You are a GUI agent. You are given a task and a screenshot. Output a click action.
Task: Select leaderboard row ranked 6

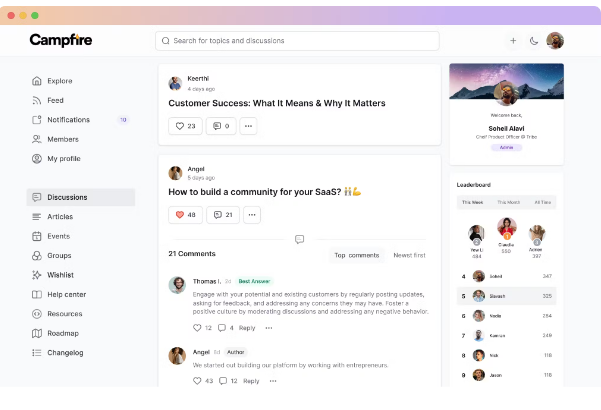506,316
